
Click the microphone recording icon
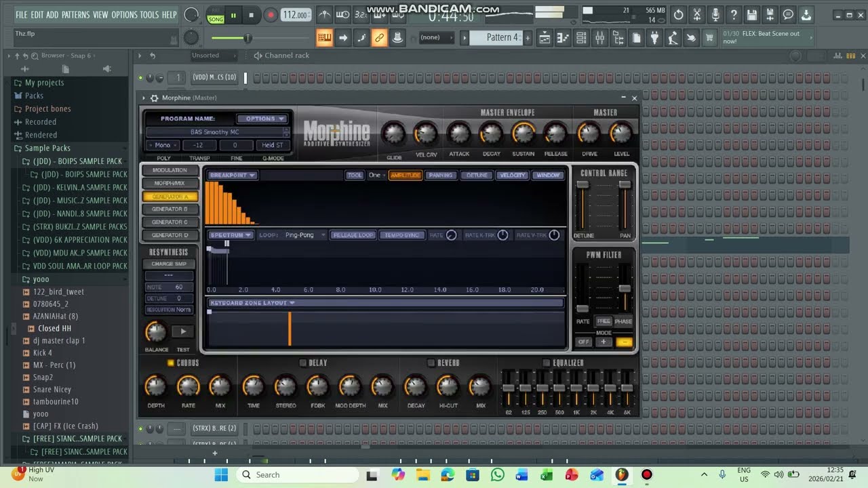[715, 14]
